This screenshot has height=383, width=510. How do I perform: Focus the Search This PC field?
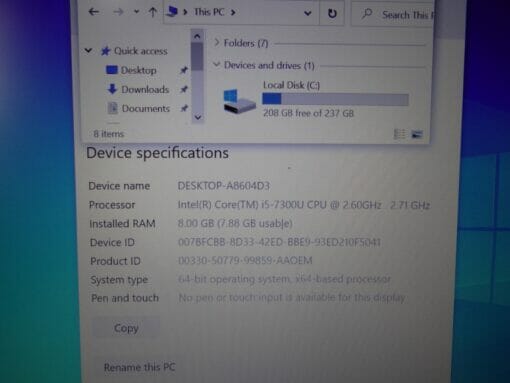click(393, 14)
